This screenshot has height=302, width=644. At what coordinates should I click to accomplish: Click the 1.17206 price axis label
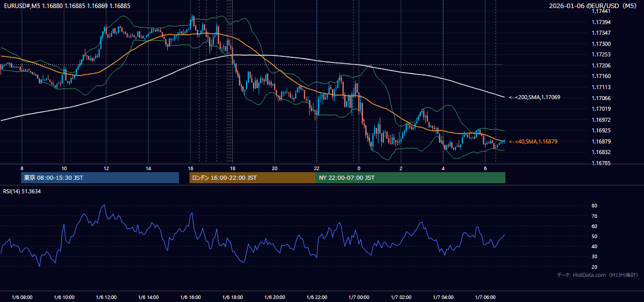(601, 65)
